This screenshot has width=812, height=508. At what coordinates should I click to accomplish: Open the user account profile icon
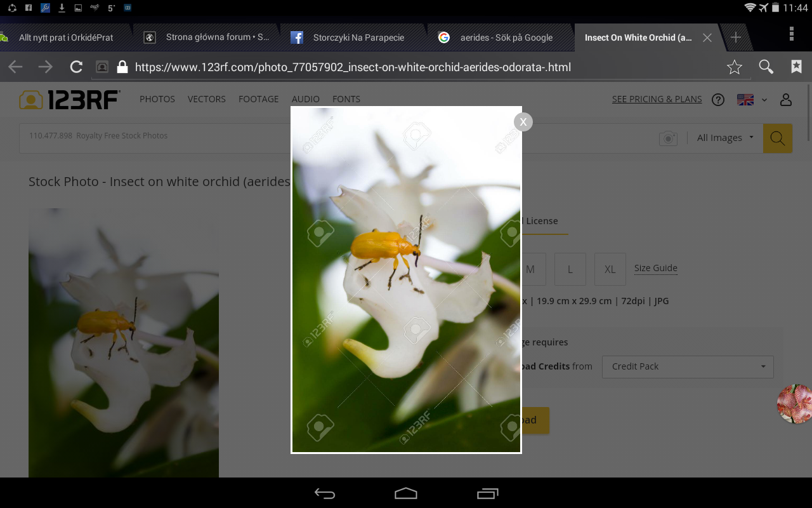tap(786, 100)
